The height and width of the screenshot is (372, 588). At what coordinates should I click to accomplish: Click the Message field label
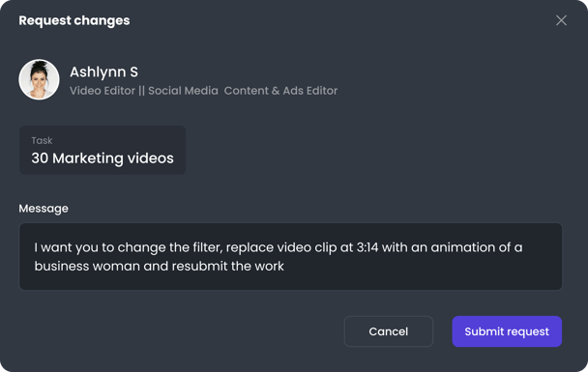pyautogui.click(x=44, y=209)
